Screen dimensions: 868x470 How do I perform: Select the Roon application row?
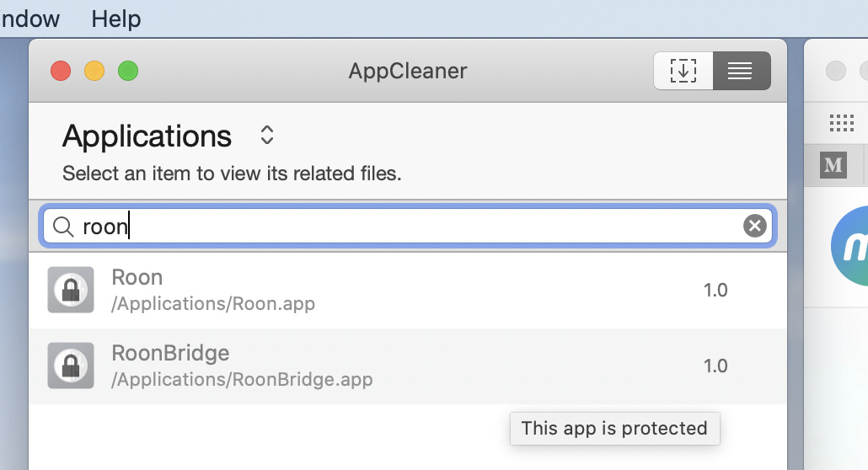[x=408, y=291]
